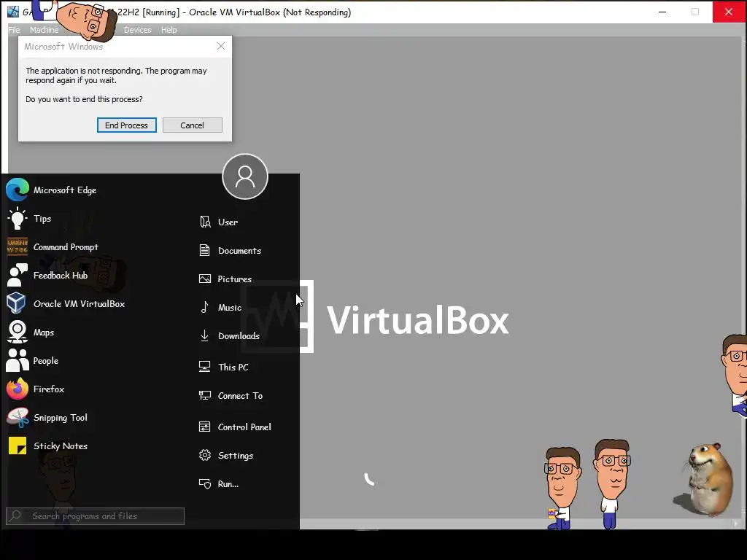747x560 pixels.
Task: Open the Settings gear icon
Action: (x=205, y=455)
